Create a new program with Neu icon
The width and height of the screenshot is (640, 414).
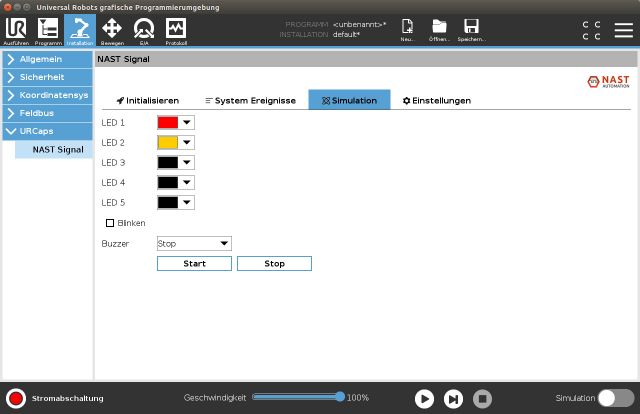[x=408, y=29]
